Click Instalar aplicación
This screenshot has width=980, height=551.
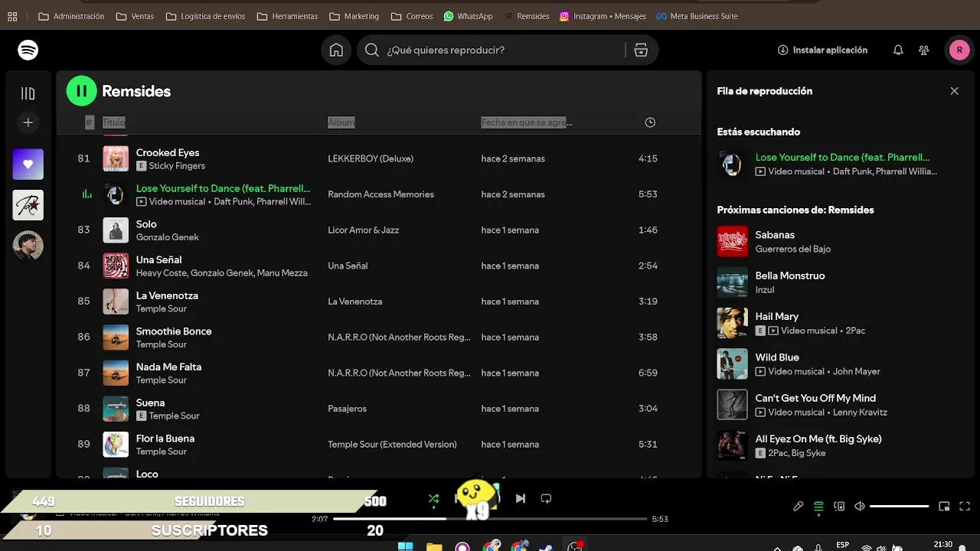(x=822, y=50)
